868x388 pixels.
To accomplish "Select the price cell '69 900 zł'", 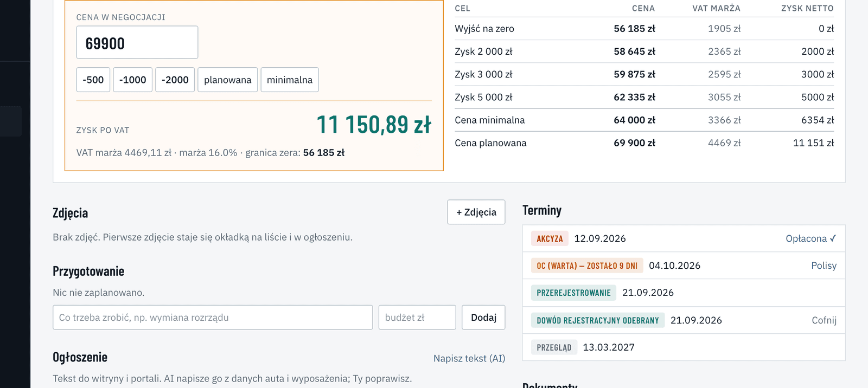I will coord(634,143).
